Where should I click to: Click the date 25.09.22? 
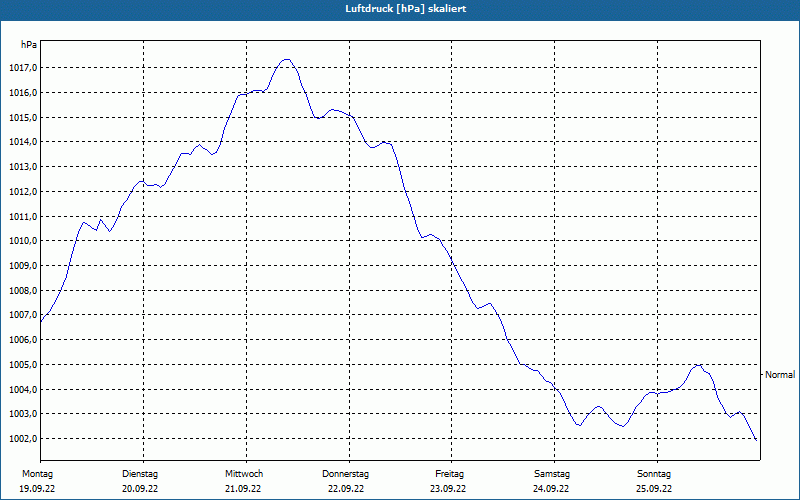(x=654, y=489)
